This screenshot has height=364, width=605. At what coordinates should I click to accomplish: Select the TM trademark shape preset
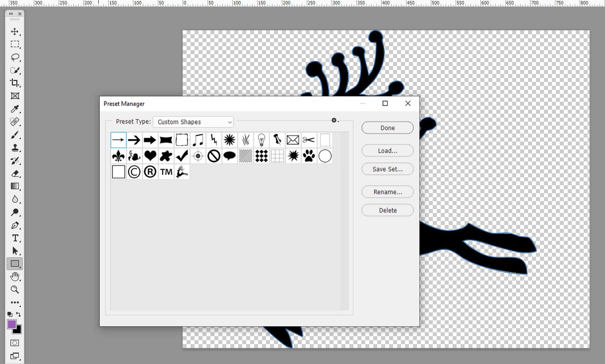(166, 172)
